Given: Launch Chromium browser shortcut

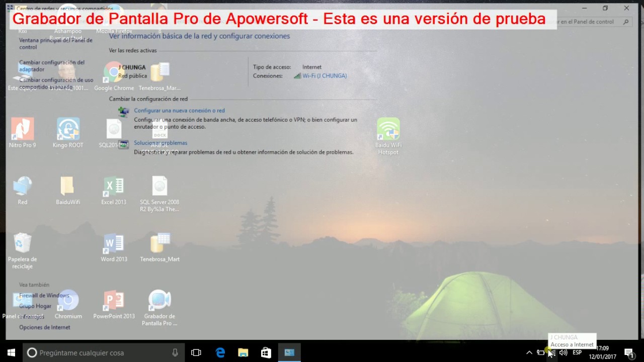Looking at the screenshot, I should [68, 304].
